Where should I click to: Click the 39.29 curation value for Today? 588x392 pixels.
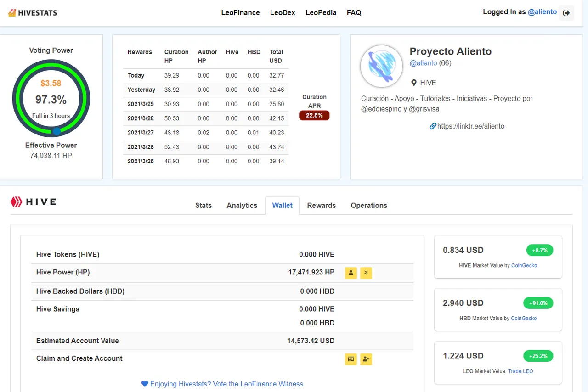tap(172, 75)
